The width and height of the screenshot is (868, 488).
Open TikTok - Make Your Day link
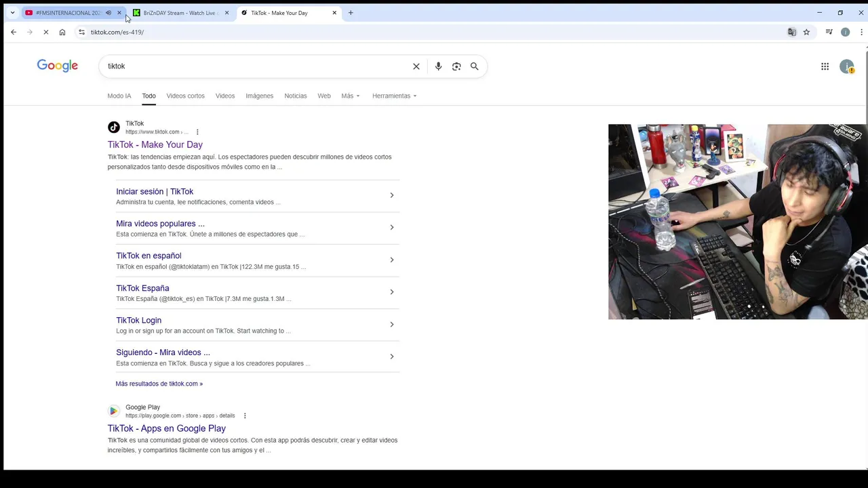pos(155,144)
